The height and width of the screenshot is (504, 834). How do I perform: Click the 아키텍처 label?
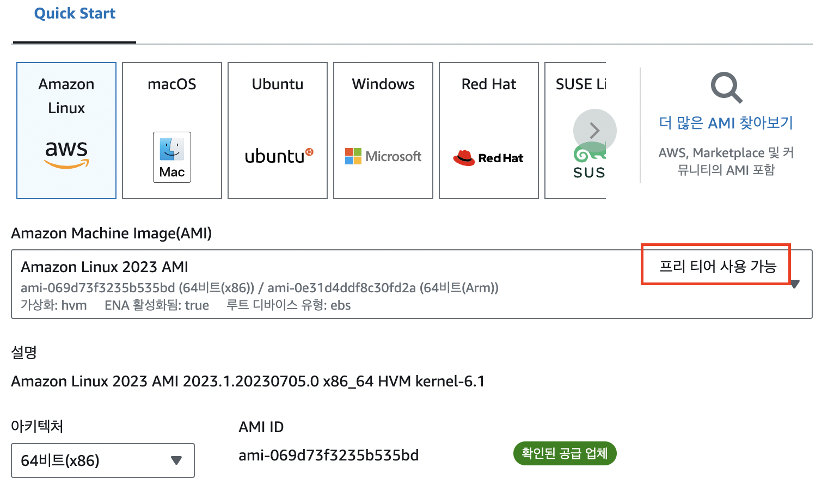pyautogui.click(x=37, y=426)
